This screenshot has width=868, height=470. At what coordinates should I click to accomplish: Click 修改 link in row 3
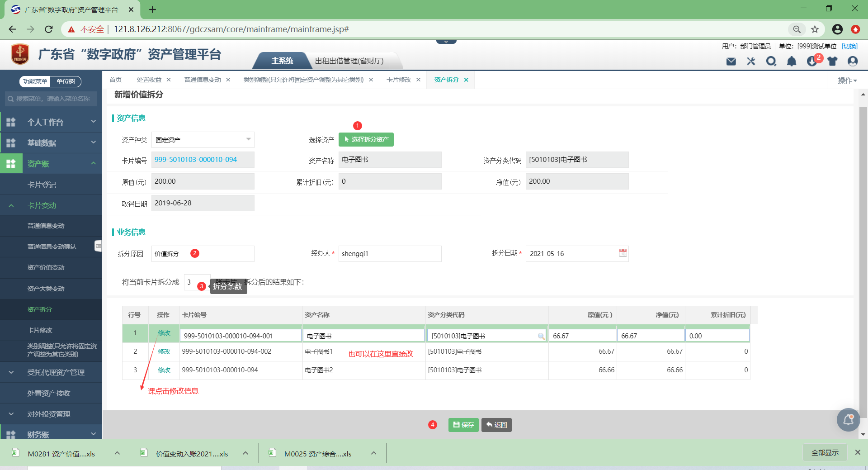164,370
